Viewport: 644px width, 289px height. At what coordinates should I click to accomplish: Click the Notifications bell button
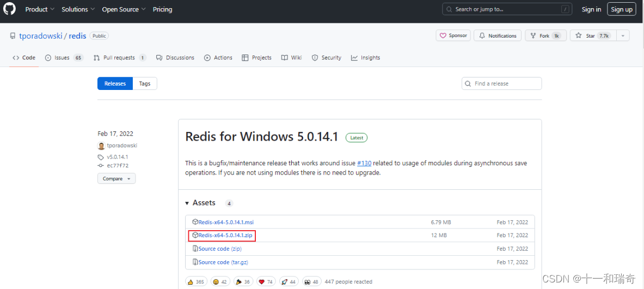pos(498,36)
